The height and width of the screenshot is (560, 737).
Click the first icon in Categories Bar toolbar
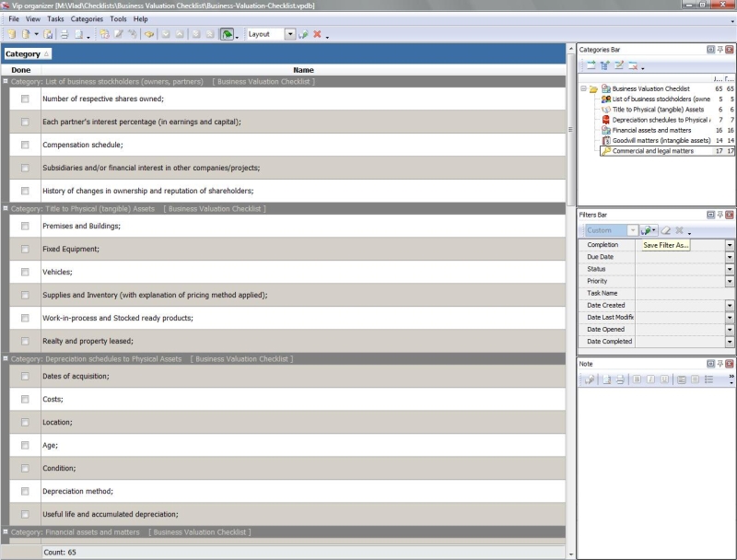(591, 65)
